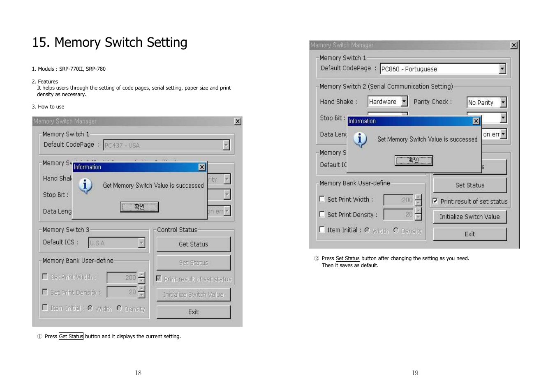Click print width field 200 in left window
Image resolution: width=555 pixels, height=392 pixels.
[x=122, y=278]
